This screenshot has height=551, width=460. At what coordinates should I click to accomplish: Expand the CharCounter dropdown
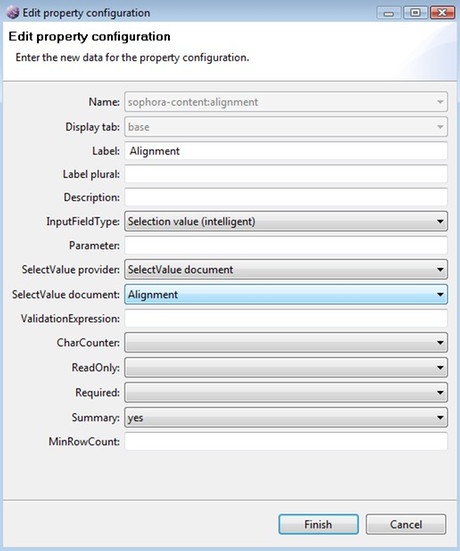click(x=286, y=343)
